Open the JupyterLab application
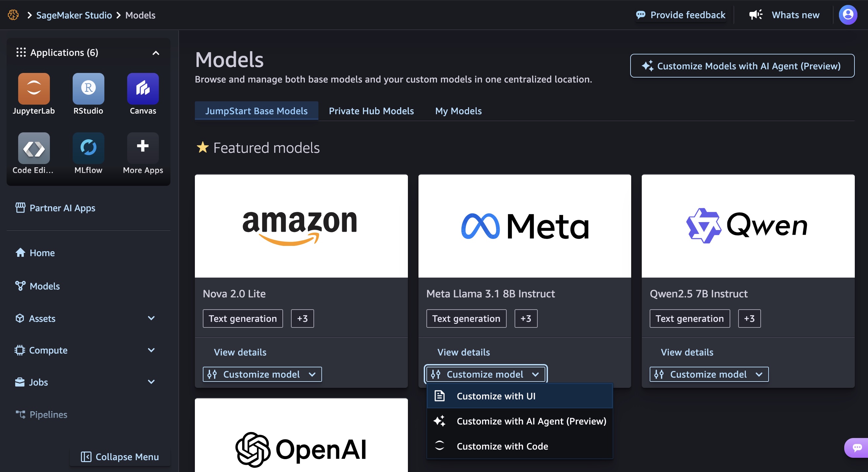Viewport: 868px width, 472px height. click(x=33, y=88)
